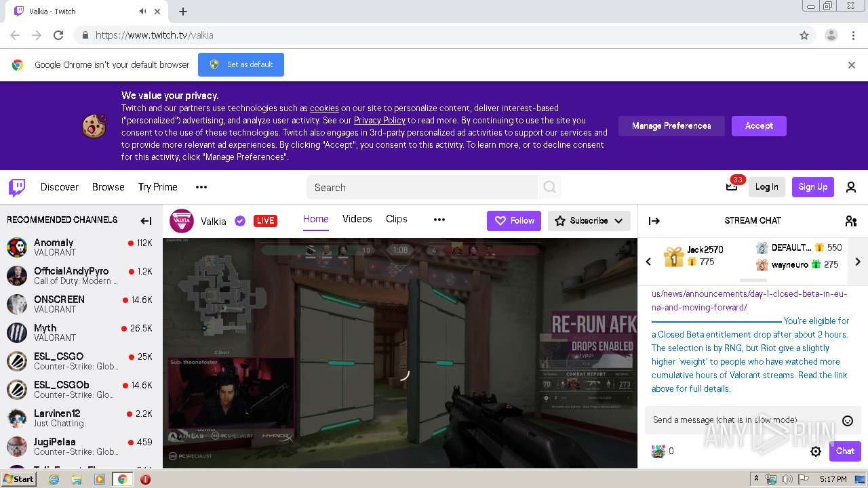Open the chat community users list icon

(851, 220)
